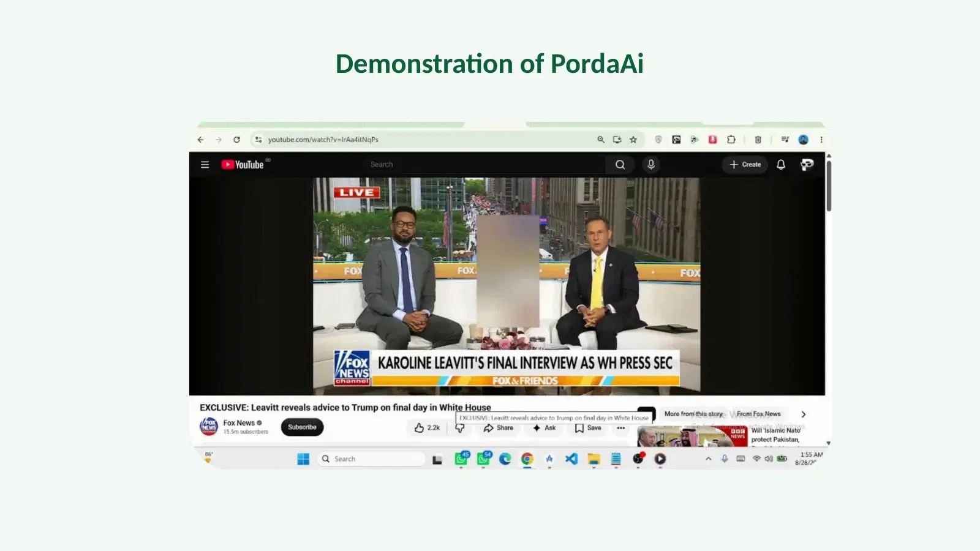Go back to the previous browser page
The width and height of the screenshot is (980, 551).
[x=201, y=140]
